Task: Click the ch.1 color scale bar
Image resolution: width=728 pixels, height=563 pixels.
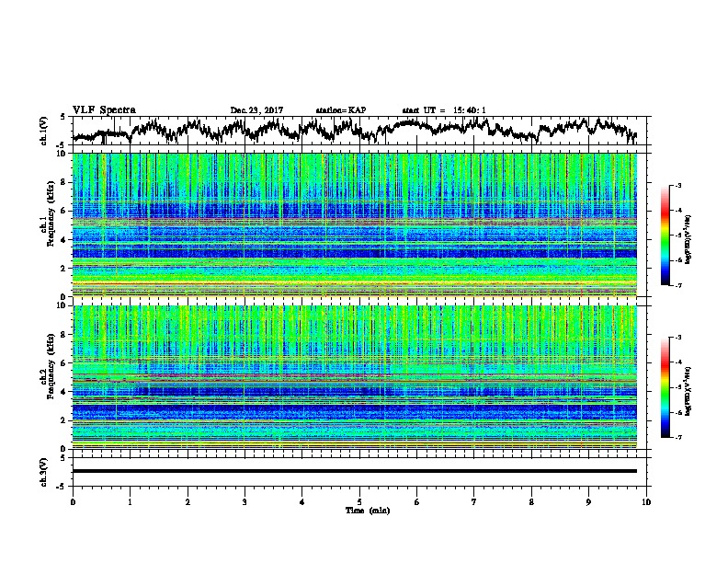Action: coord(665,236)
